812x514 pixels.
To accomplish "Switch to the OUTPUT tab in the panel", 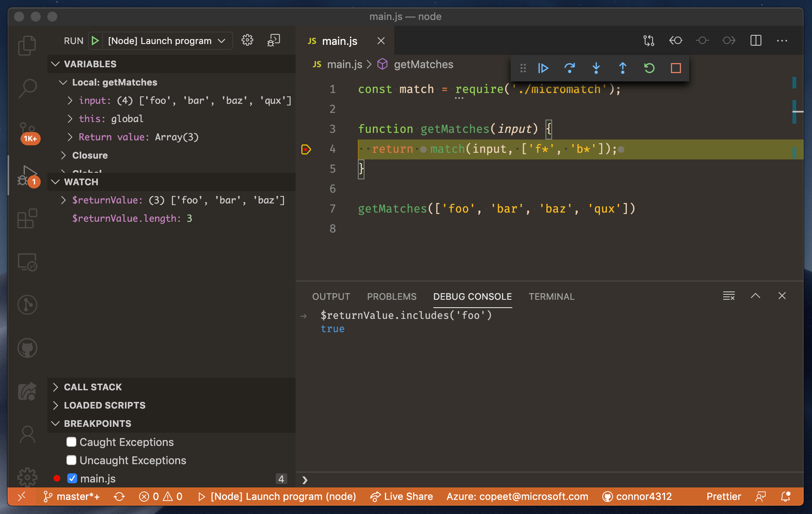I will 331,296.
